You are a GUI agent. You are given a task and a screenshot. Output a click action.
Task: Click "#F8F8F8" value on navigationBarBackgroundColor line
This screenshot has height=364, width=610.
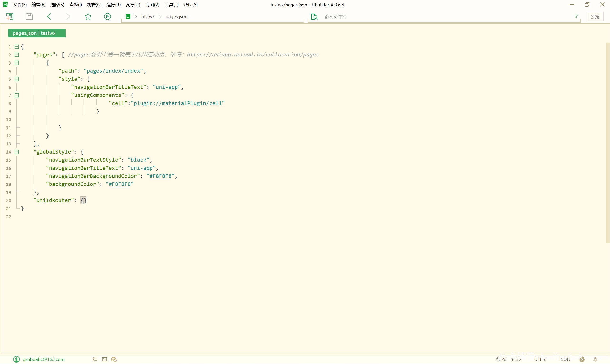[161, 176]
